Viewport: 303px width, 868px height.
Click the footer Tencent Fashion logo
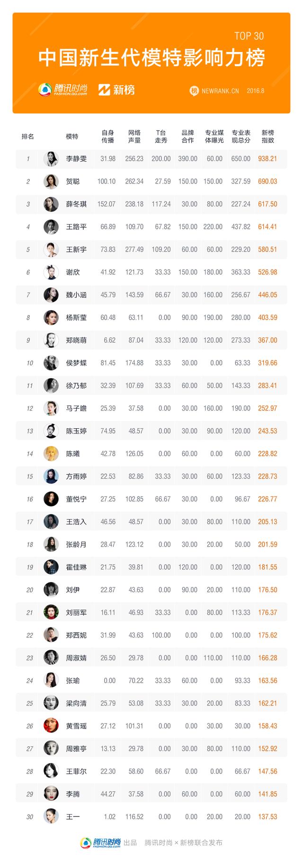(100, 843)
